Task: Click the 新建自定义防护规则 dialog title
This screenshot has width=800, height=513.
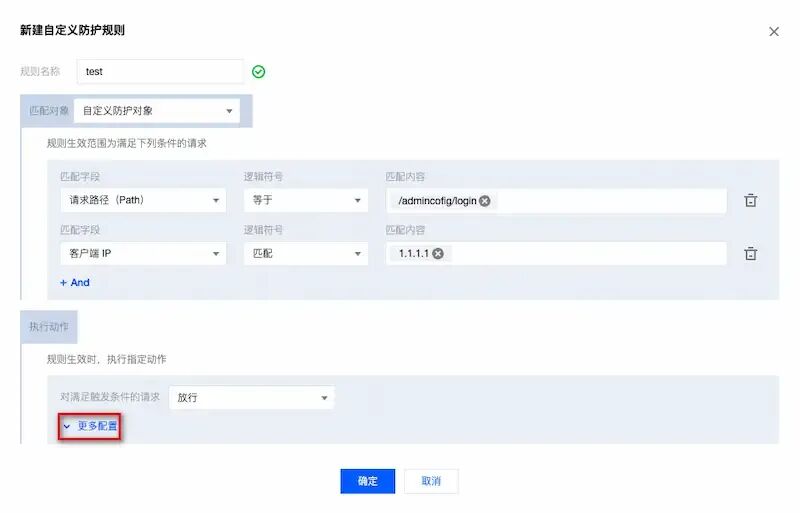Action: coord(72,30)
